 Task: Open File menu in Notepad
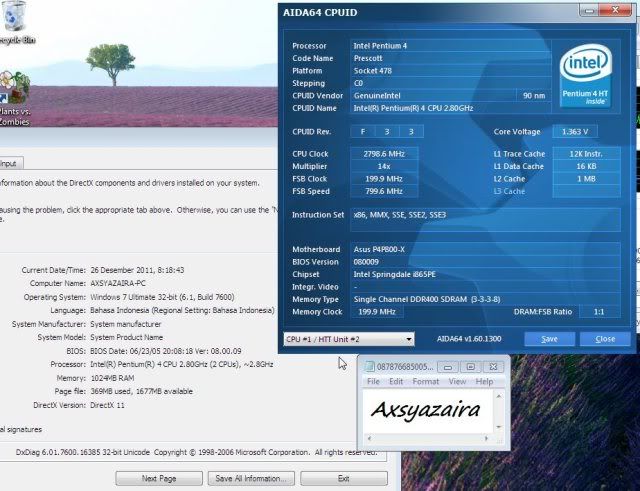click(x=373, y=382)
